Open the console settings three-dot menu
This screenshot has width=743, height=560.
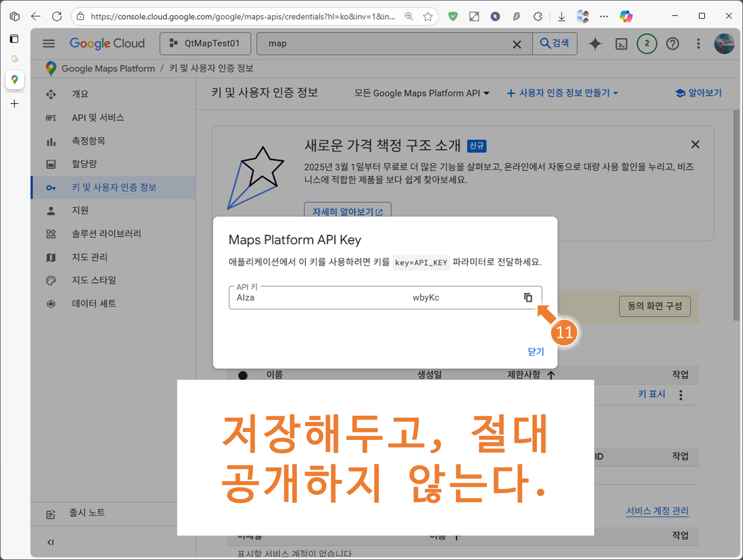[x=698, y=44]
